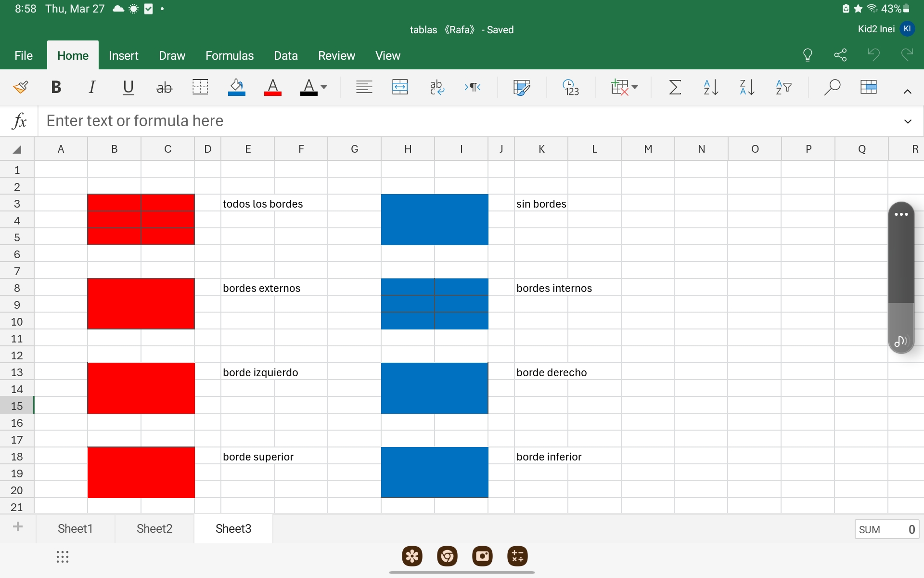Open font color dropdown arrow
This screenshot has height=578, width=924.
324,87
